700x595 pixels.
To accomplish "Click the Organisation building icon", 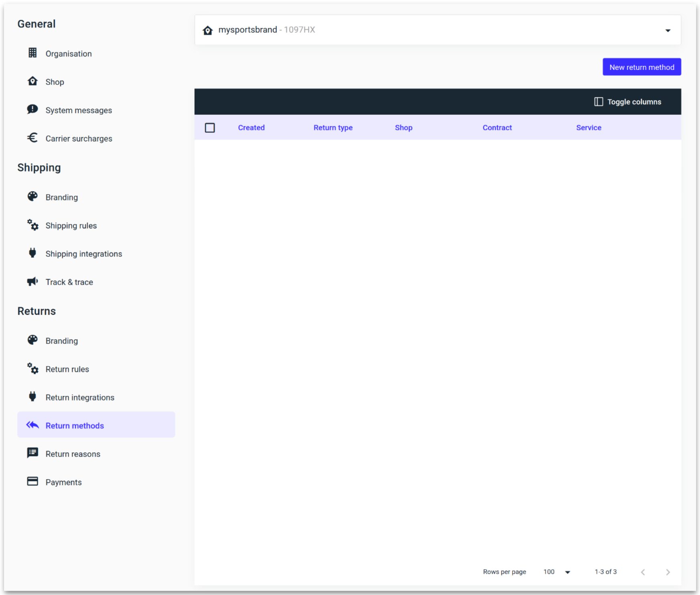I will coord(32,53).
